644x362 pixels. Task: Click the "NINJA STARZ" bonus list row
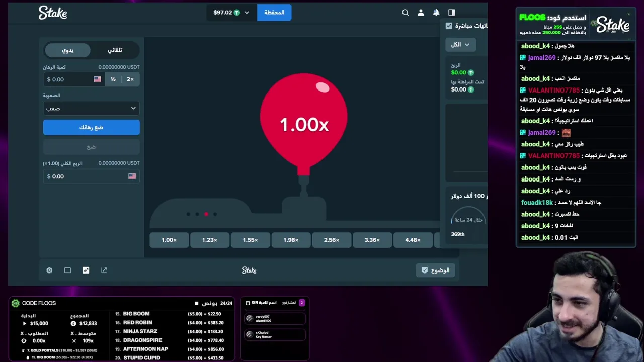pyautogui.click(x=169, y=331)
